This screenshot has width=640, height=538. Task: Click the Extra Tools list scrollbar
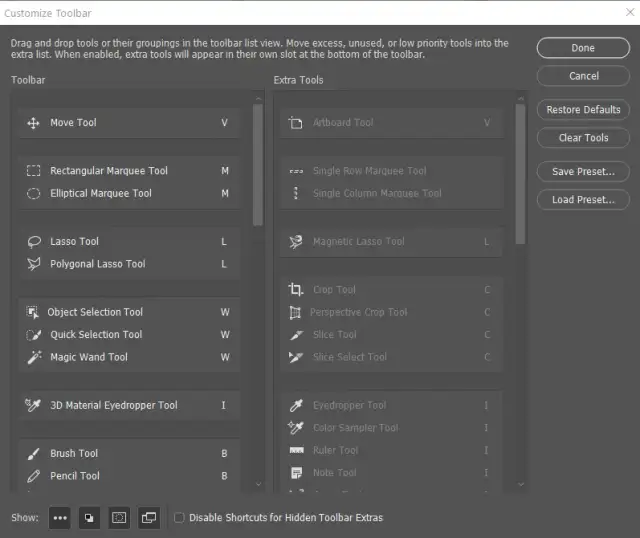(520, 175)
